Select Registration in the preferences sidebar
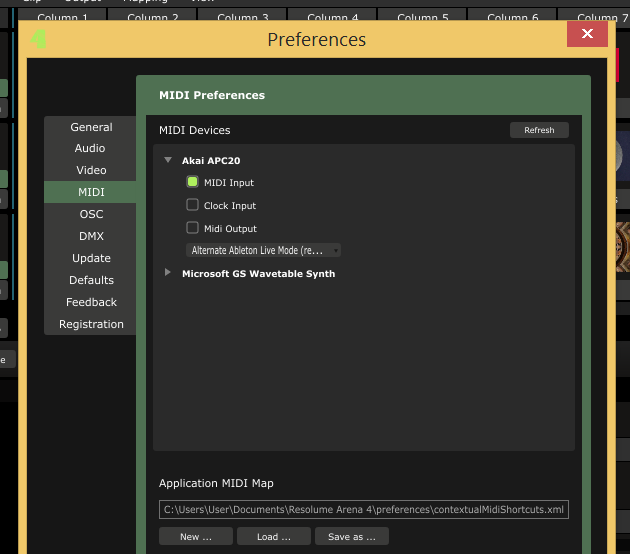The height and width of the screenshot is (554, 630). pos(91,324)
